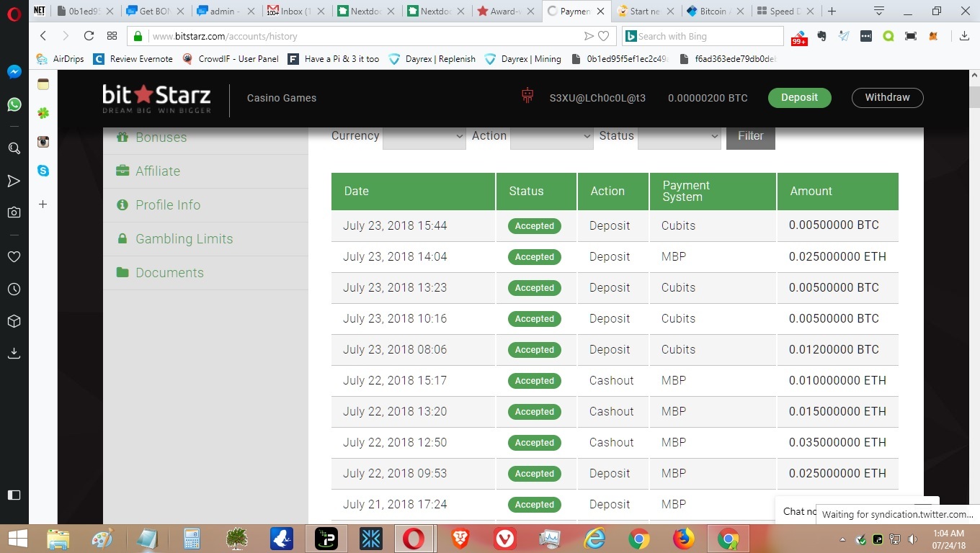
Task: Open the Skype sidebar icon
Action: coord(43,171)
